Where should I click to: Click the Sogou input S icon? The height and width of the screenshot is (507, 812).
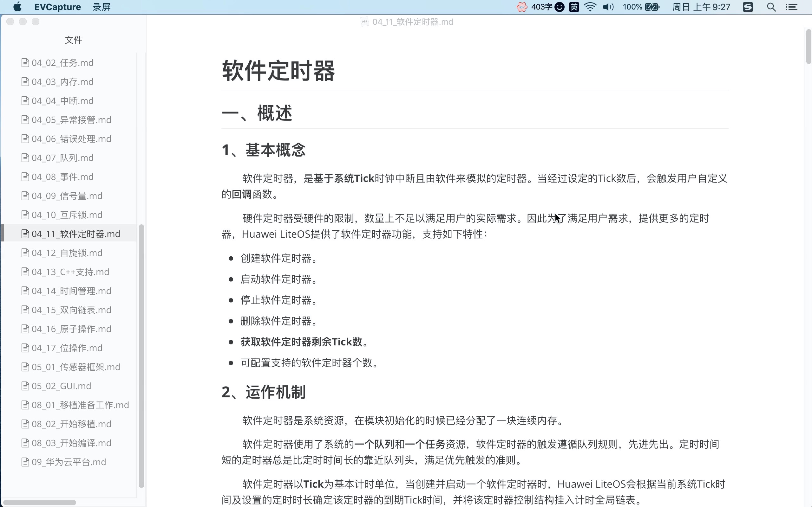tap(748, 7)
